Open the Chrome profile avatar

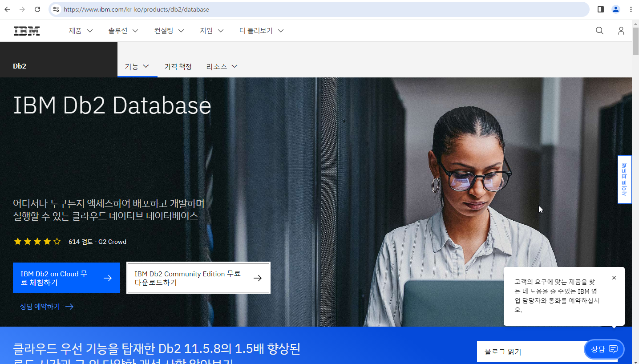tap(615, 9)
